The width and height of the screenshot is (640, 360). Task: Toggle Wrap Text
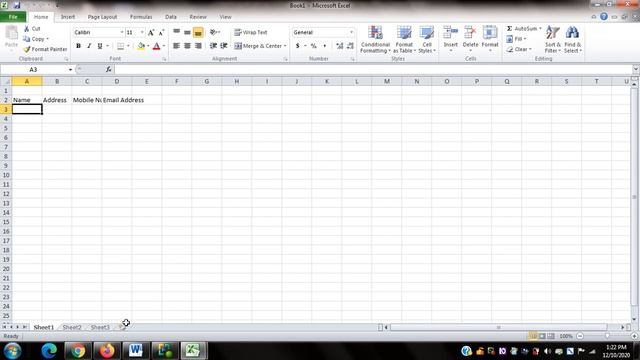[251, 32]
